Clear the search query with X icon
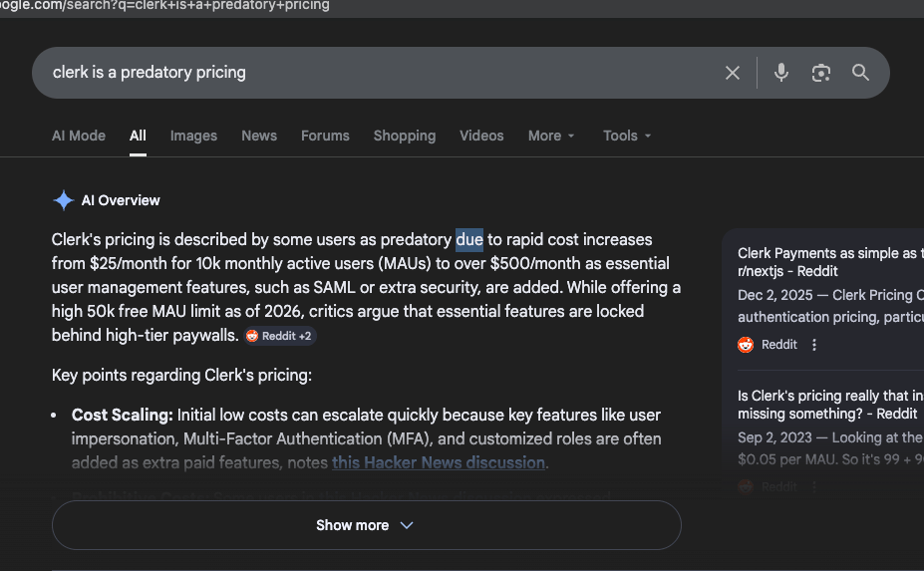Viewport: 924px width, 571px height. (733, 73)
